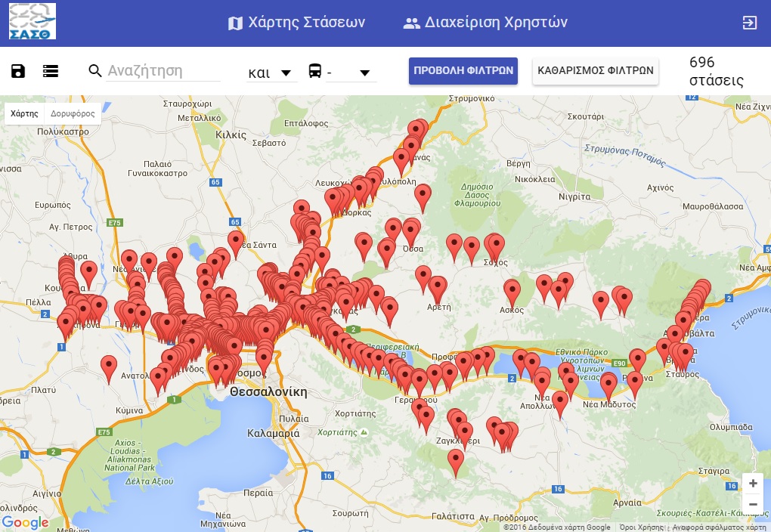Open the list view icon
Viewport: 771px width, 532px height.
pos(51,71)
